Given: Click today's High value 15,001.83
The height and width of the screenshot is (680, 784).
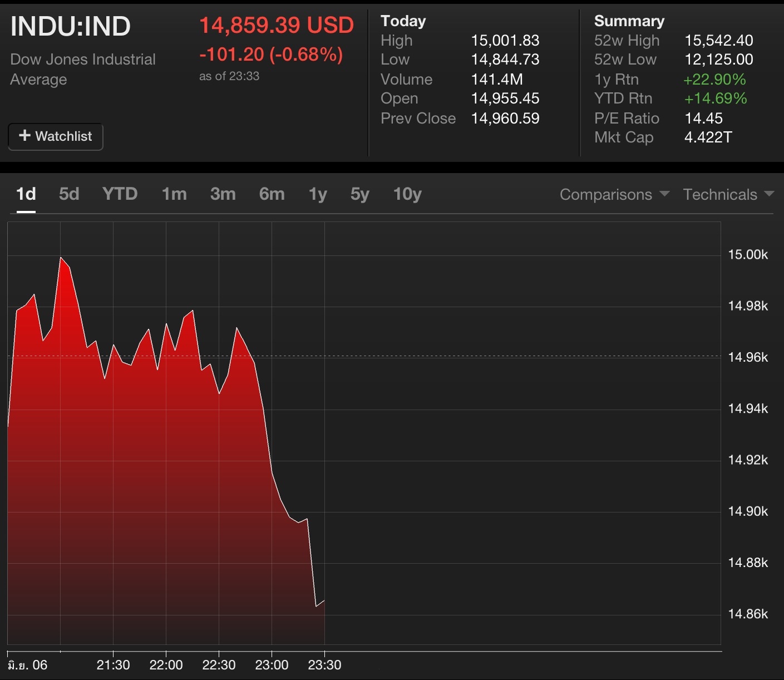Looking at the screenshot, I should [x=505, y=41].
